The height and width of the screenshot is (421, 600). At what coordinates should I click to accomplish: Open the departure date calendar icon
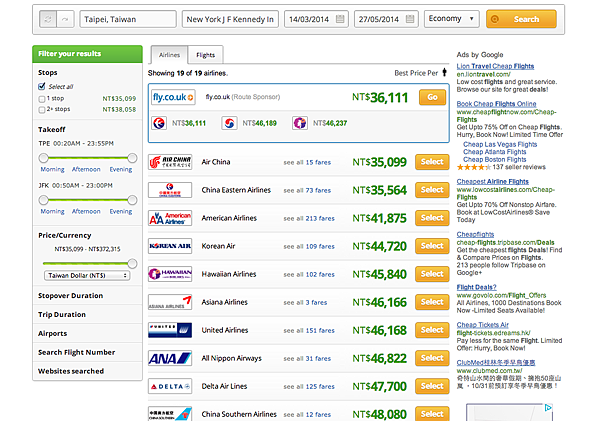coord(340,19)
